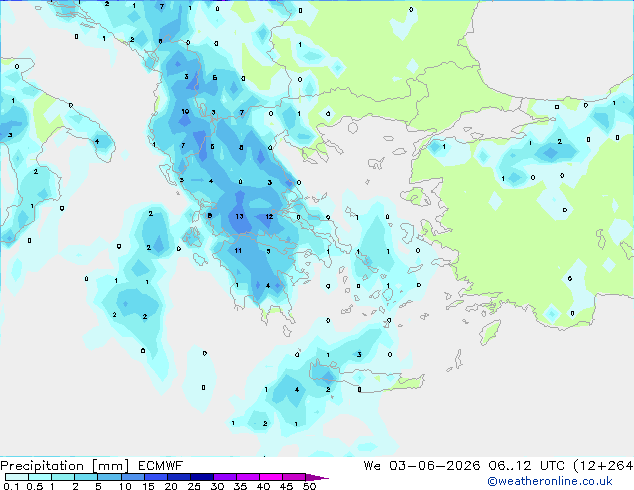Click legend scale label '50'
This screenshot has height=490, width=634.
pyautogui.click(x=309, y=486)
